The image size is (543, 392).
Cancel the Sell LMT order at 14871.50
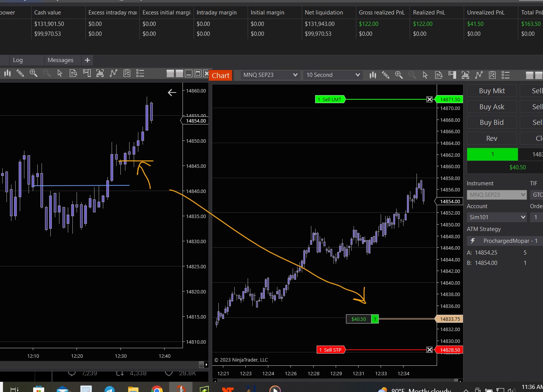[429, 100]
